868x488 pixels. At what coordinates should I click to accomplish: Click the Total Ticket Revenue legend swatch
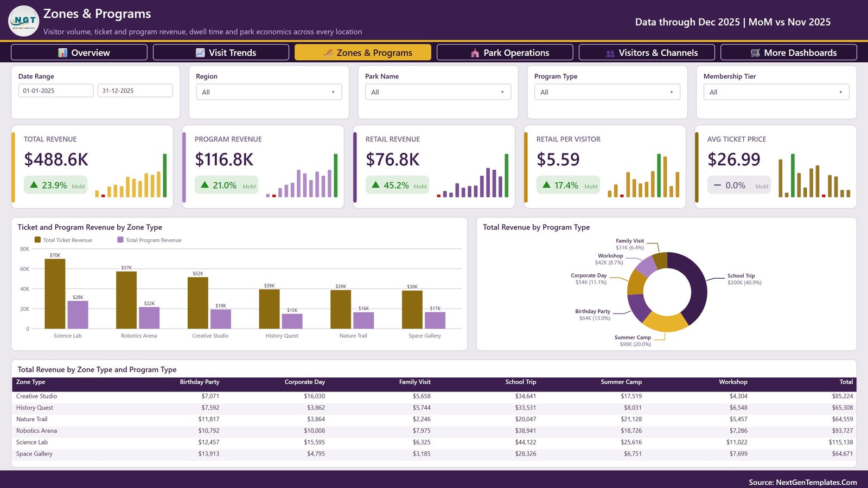(37, 240)
